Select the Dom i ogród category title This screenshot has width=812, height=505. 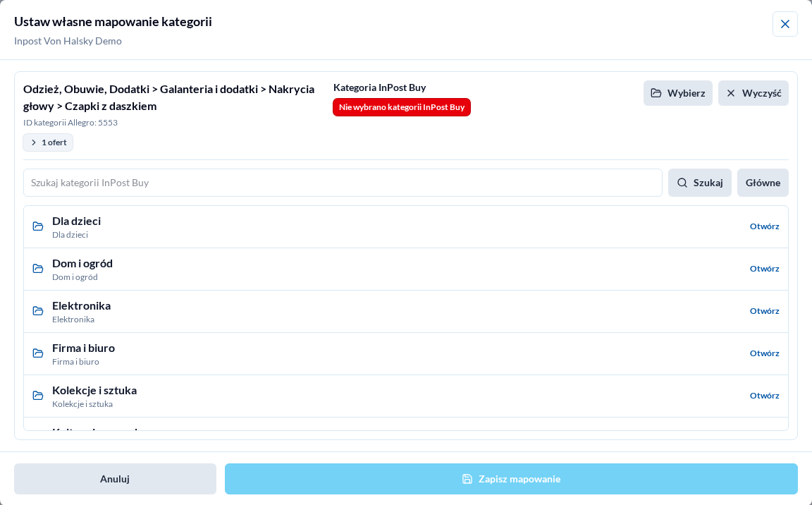click(82, 264)
